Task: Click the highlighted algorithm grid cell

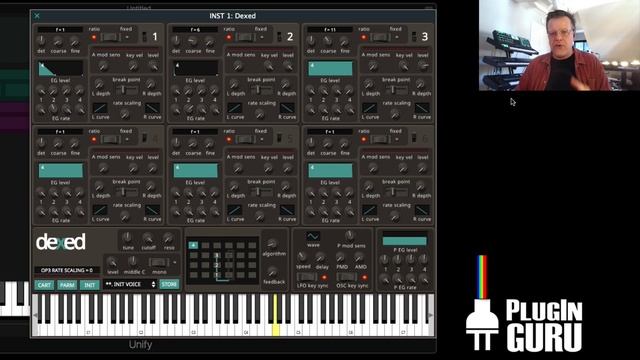Action: point(193,245)
